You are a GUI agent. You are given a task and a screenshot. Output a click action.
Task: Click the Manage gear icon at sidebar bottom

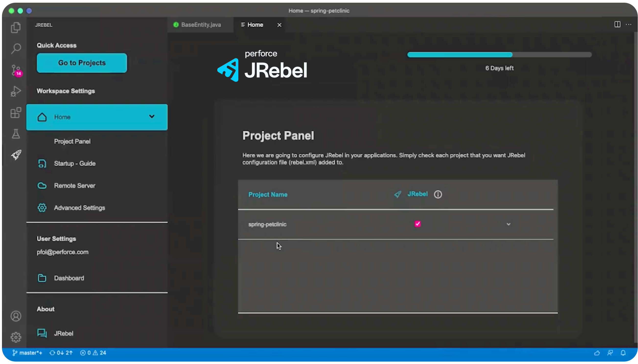[x=16, y=337]
